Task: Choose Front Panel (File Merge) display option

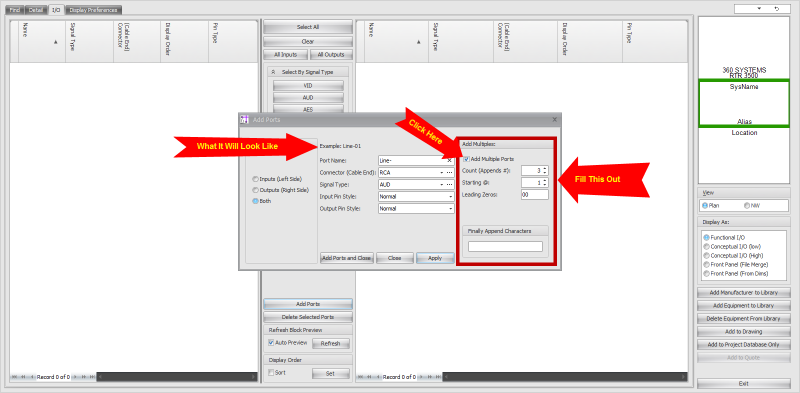Action: coord(706,264)
